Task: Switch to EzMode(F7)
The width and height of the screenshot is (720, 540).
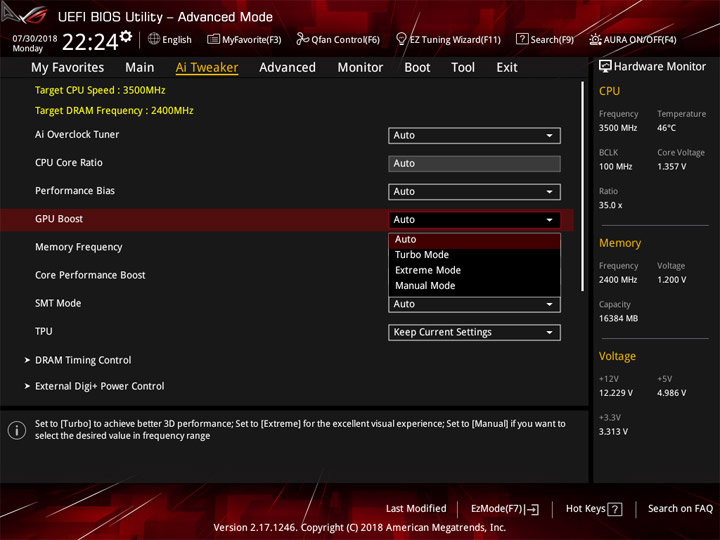Action: coord(505,509)
